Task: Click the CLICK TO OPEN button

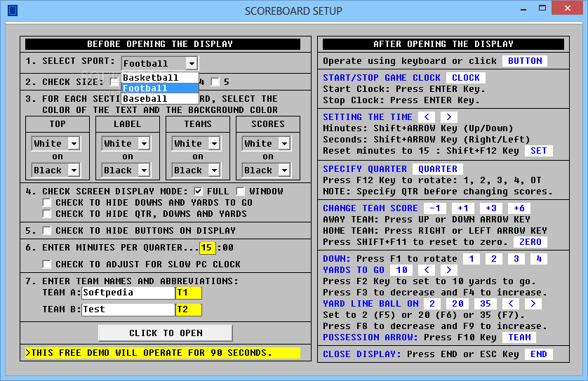Action: [x=166, y=333]
